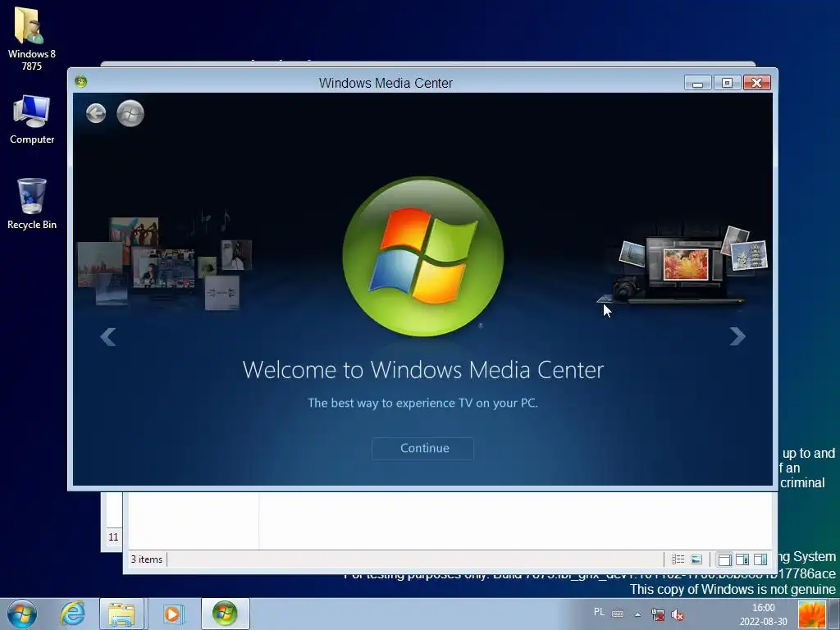The height and width of the screenshot is (630, 840).
Task: Open the Media Center green Start button
Action: [x=130, y=113]
